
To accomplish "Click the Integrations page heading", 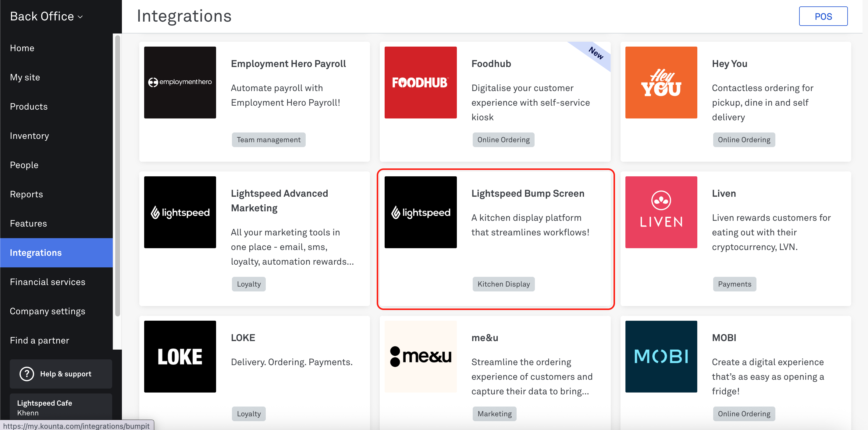I will coord(184,16).
